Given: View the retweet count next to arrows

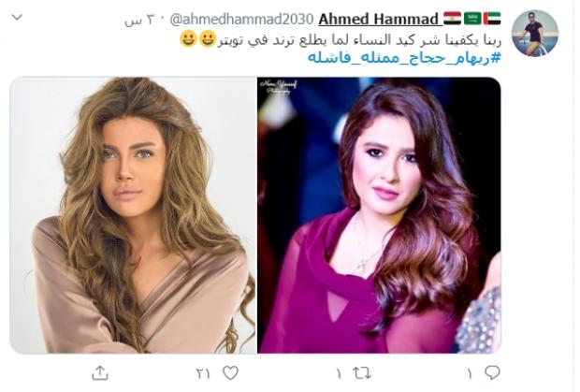Looking at the screenshot, I should [339, 374].
